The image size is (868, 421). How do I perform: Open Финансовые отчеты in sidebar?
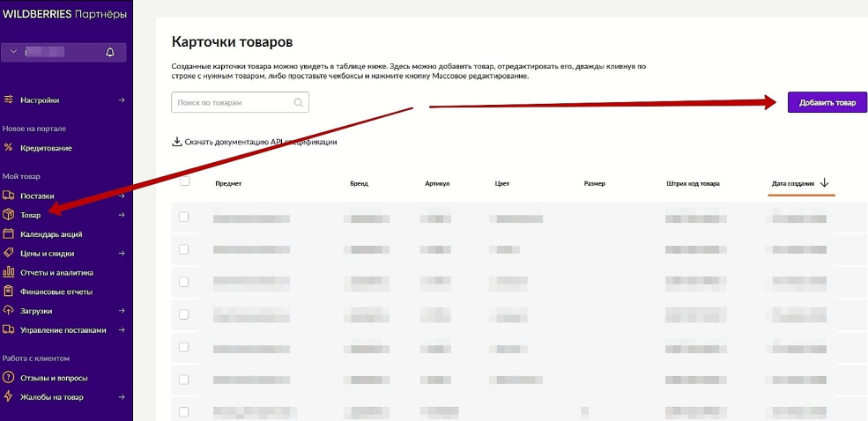pos(56,292)
